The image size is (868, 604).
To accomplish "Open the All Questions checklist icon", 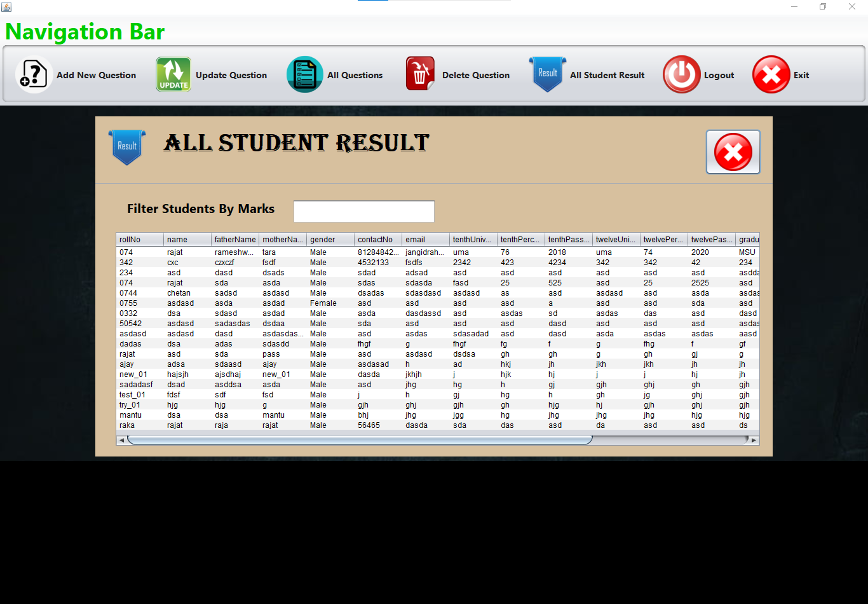I will 305,74.
